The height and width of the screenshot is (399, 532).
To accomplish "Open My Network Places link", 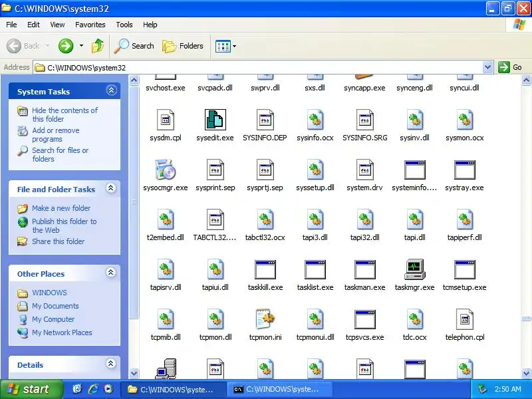I will [x=62, y=332].
